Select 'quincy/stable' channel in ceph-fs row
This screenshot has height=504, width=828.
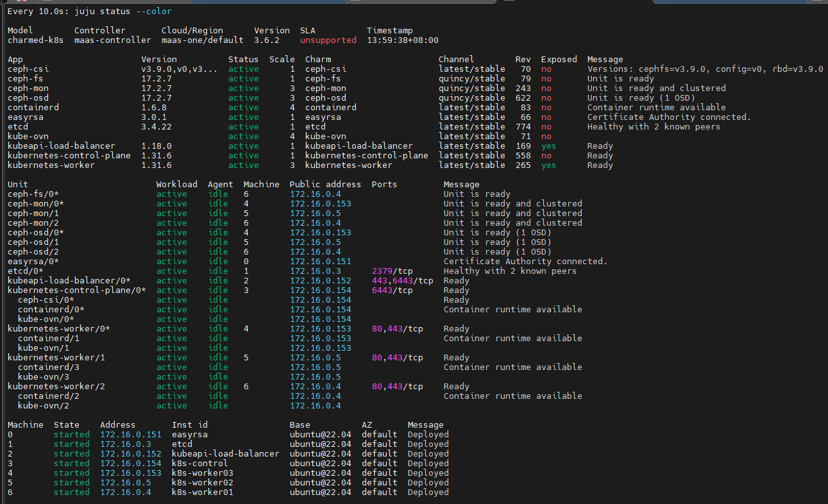tap(471, 79)
